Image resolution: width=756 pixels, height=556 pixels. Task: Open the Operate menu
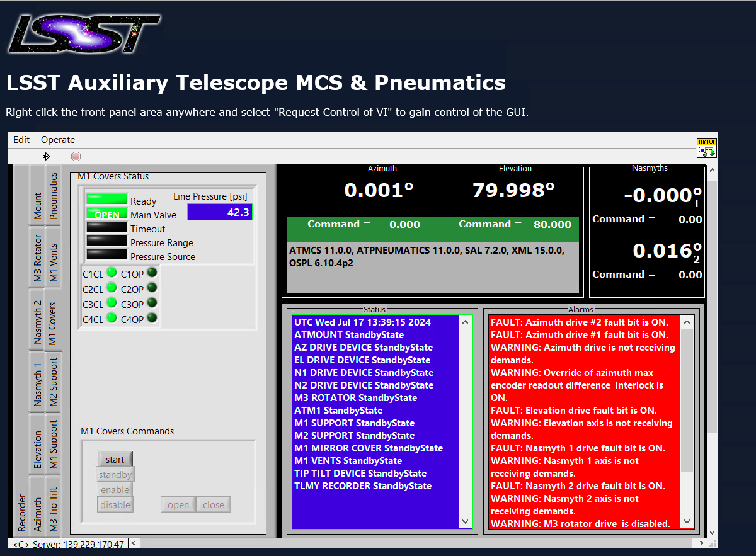tap(58, 140)
